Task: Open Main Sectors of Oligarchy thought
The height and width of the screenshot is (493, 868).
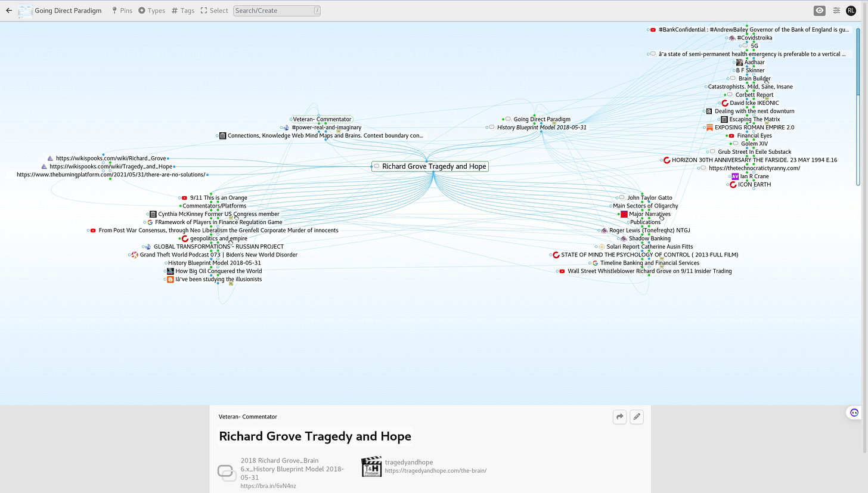Action: point(645,206)
